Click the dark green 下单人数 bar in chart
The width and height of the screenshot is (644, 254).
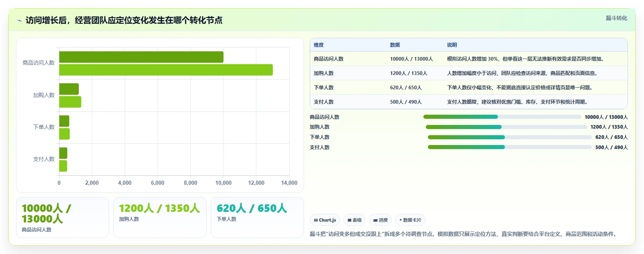click(64, 121)
